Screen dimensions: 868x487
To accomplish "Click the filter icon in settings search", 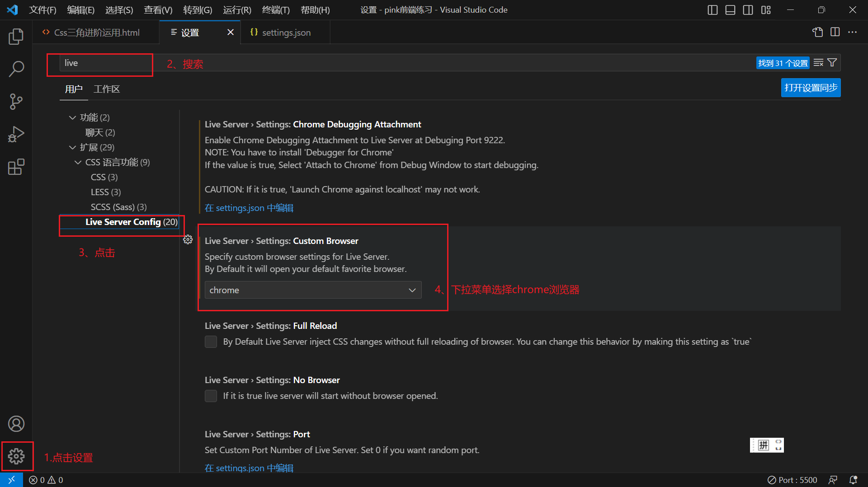I will (832, 62).
